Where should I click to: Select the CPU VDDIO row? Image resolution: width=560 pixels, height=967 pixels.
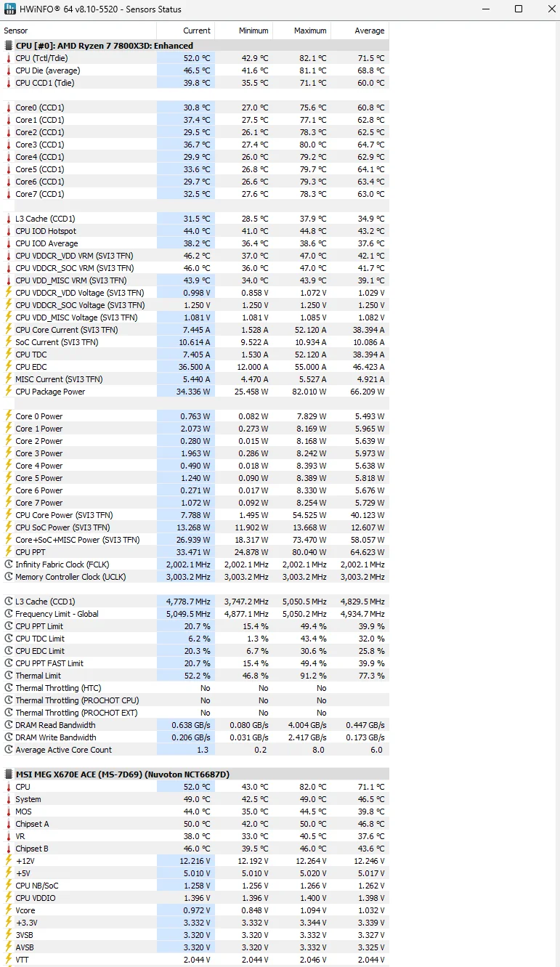coord(195,898)
